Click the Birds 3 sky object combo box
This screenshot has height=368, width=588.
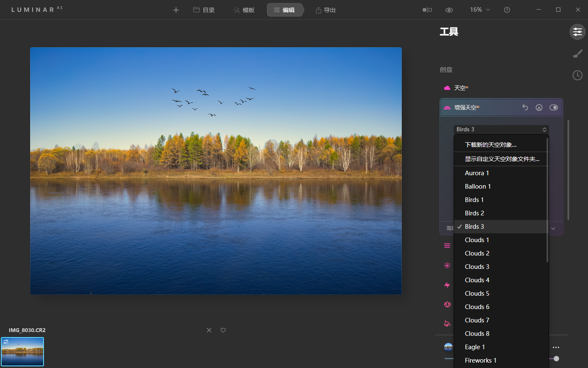point(501,130)
